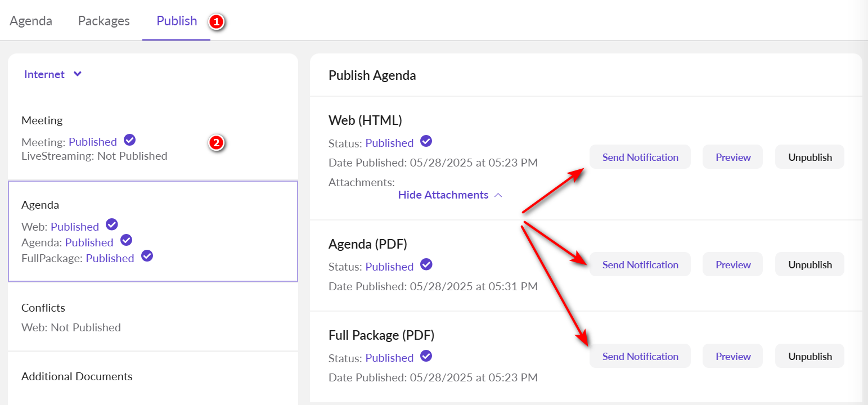The image size is (868, 405).
Task: Switch to the Agenda tab
Action: pyautogui.click(x=31, y=21)
